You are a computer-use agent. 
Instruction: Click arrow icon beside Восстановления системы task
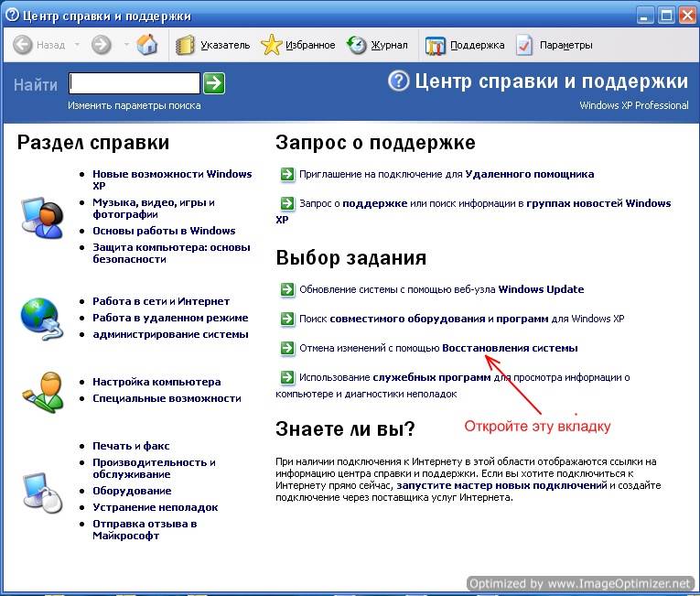click(287, 348)
